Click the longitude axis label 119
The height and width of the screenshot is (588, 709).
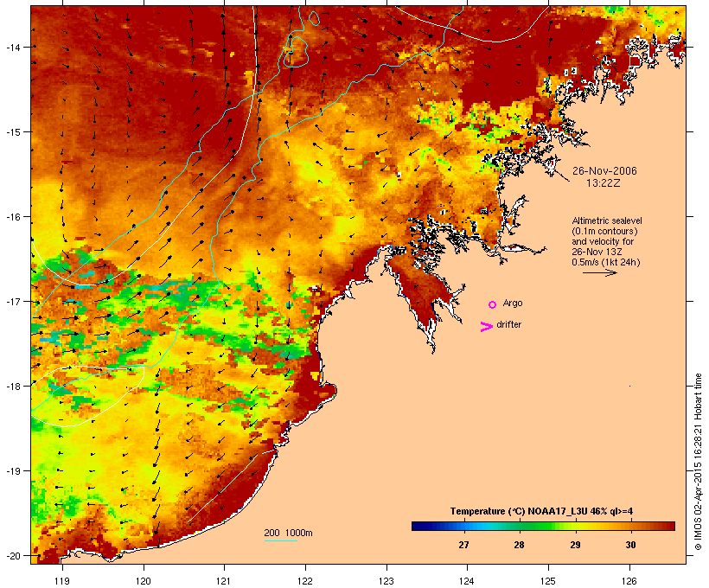(x=62, y=581)
